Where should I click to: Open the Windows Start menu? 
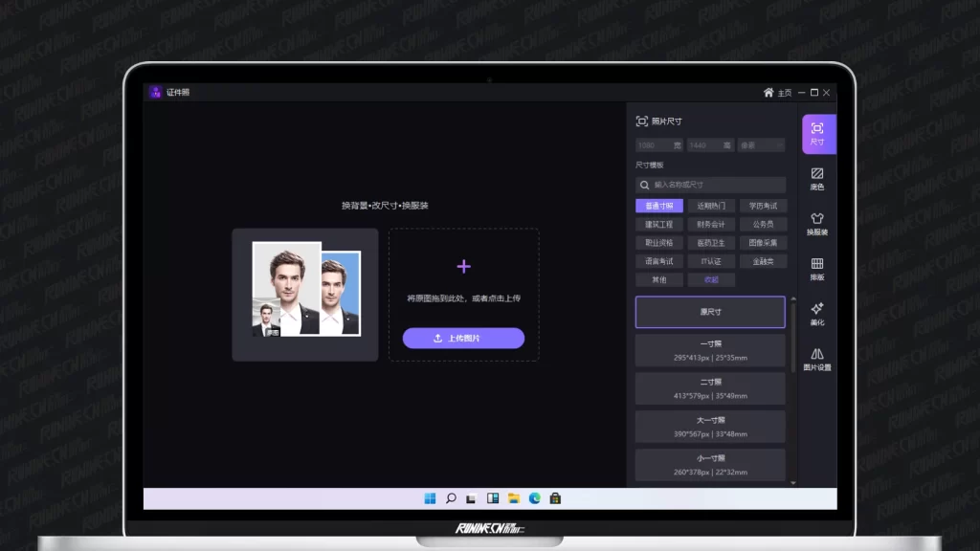[x=430, y=498]
